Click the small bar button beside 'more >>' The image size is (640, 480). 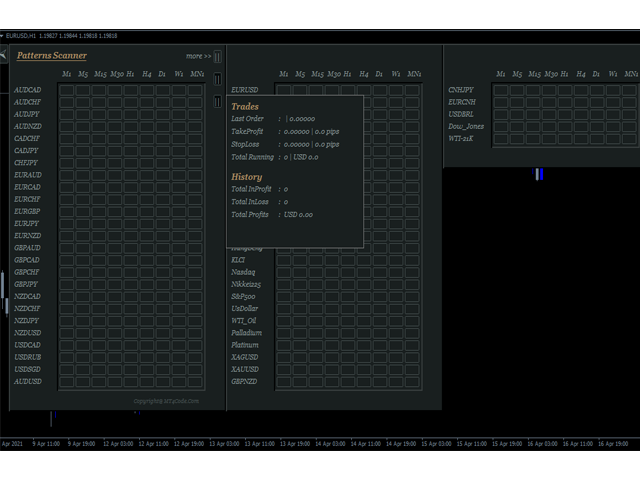point(218,57)
